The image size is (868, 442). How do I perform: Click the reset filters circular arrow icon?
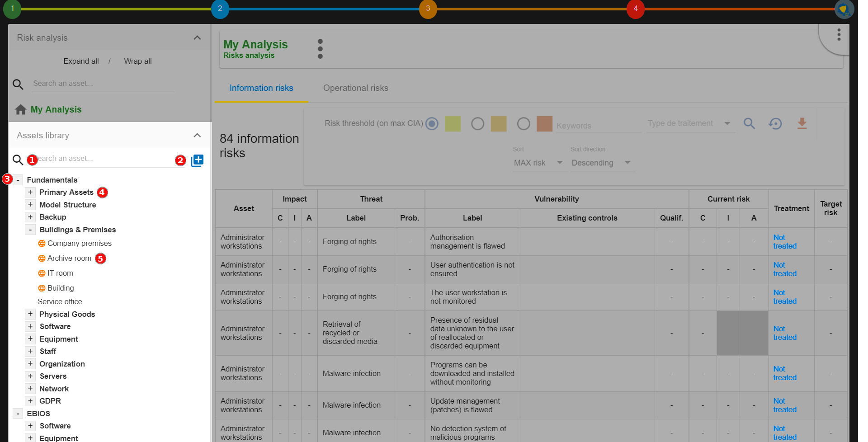[775, 123]
